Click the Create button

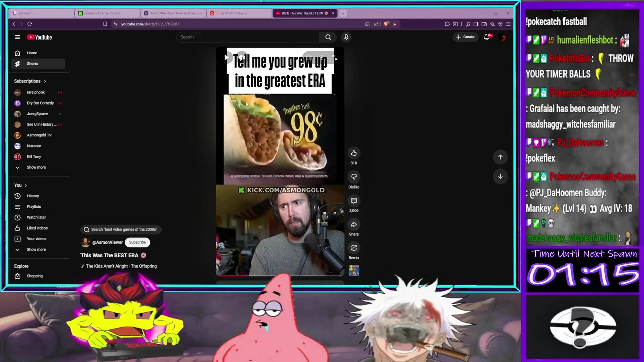click(x=465, y=37)
